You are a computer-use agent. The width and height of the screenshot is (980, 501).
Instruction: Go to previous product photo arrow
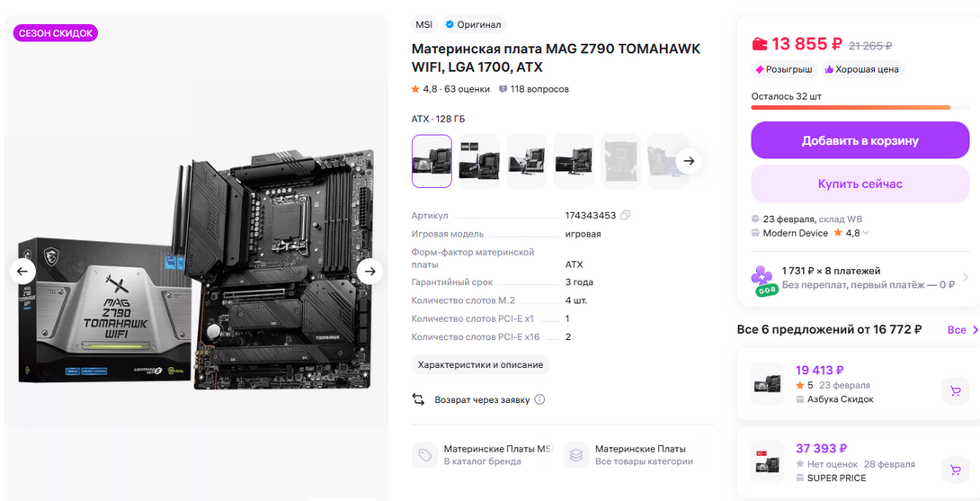(22, 271)
